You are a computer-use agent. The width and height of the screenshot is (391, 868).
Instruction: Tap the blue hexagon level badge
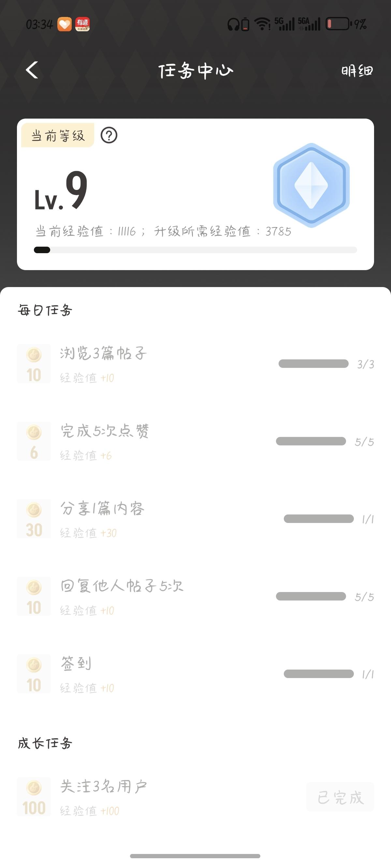pyautogui.click(x=311, y=185)
